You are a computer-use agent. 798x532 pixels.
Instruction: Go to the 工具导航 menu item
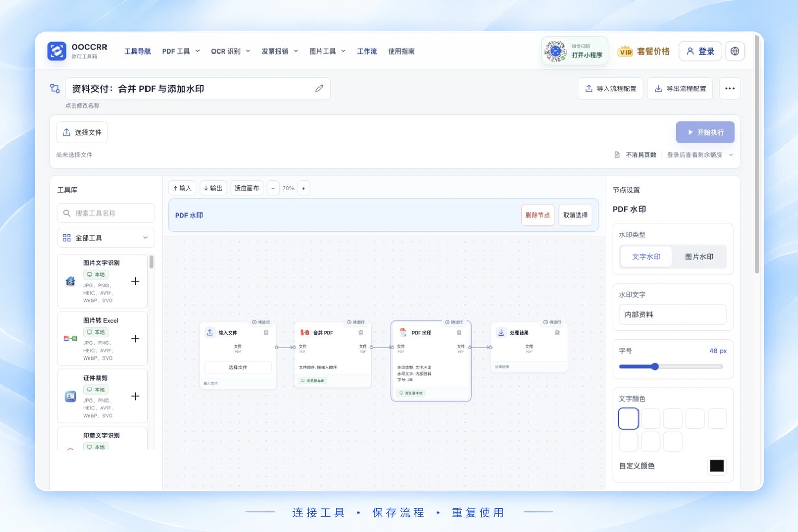(x=137, y=51)
